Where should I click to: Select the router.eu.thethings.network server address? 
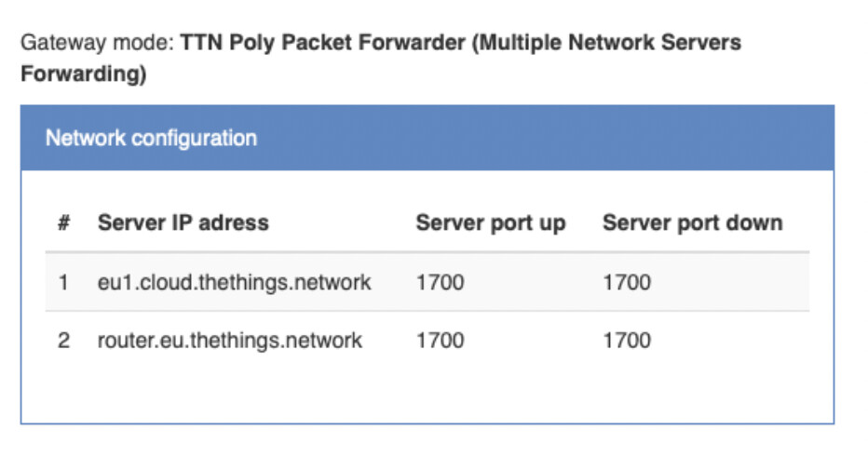pos(230,341)
